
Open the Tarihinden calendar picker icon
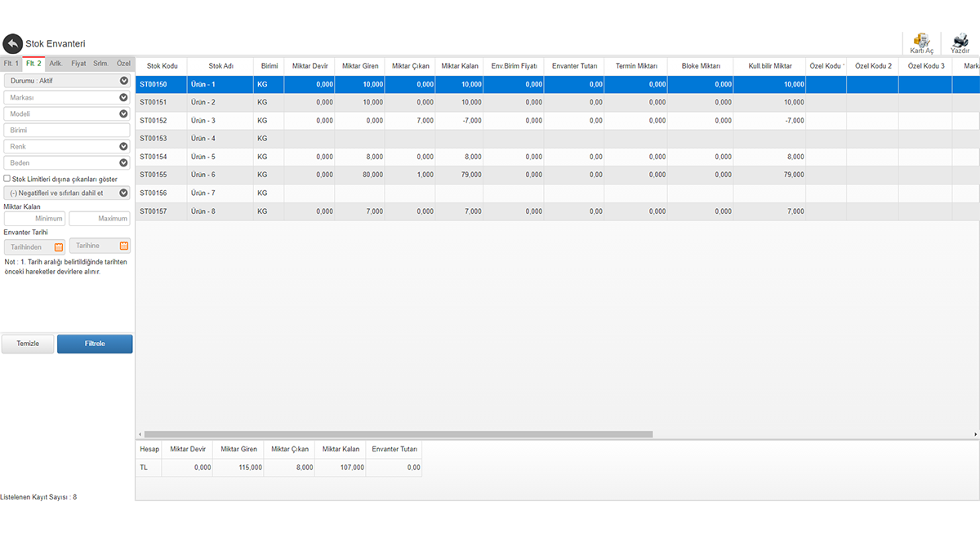pos(59,247)
